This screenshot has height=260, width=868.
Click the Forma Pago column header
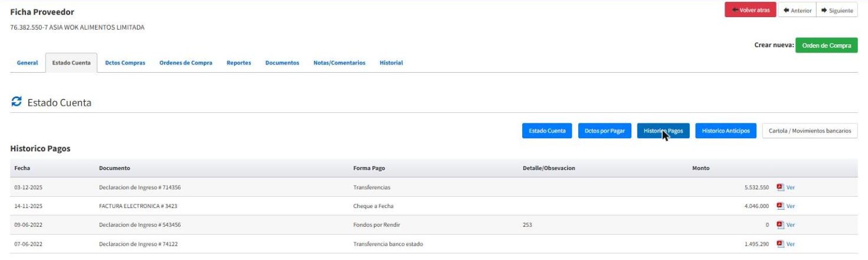pos(369,168)
